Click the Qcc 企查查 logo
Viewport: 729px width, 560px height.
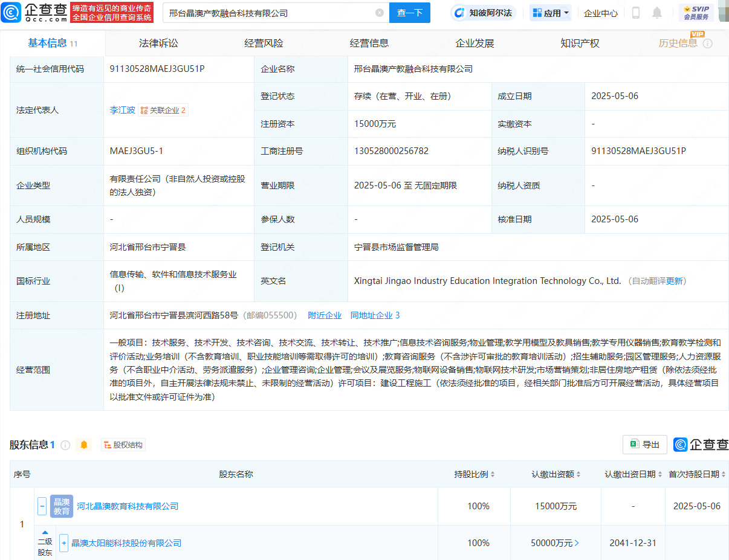click(x=33, y=12)
